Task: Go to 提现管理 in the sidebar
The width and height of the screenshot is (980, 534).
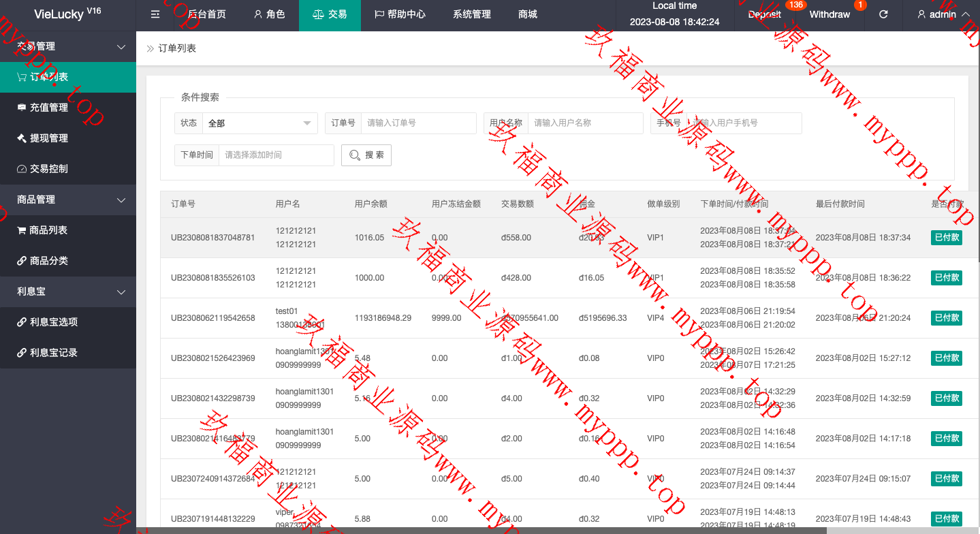Action: (68, 138)
